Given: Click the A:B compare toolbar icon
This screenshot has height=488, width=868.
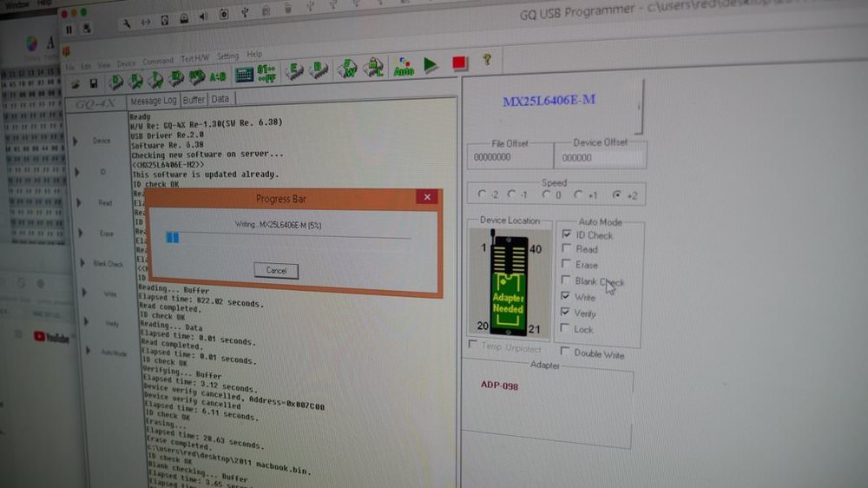Looking at the screenshot, I should 218,76.
